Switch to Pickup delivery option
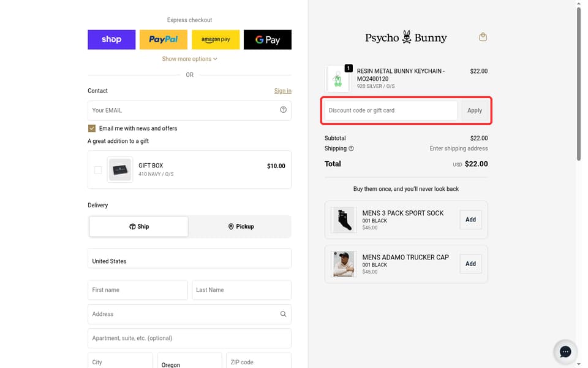This screenshot has width=588, height=368. click(241, 226)
